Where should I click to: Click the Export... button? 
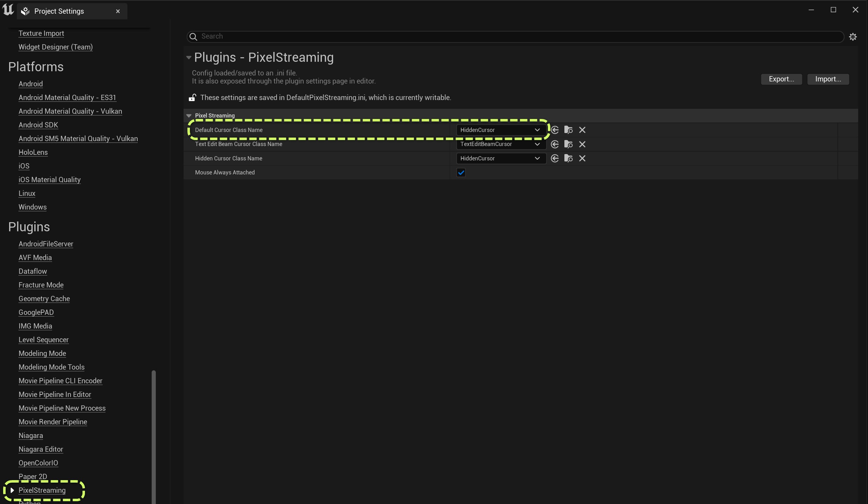pos(781,79)
